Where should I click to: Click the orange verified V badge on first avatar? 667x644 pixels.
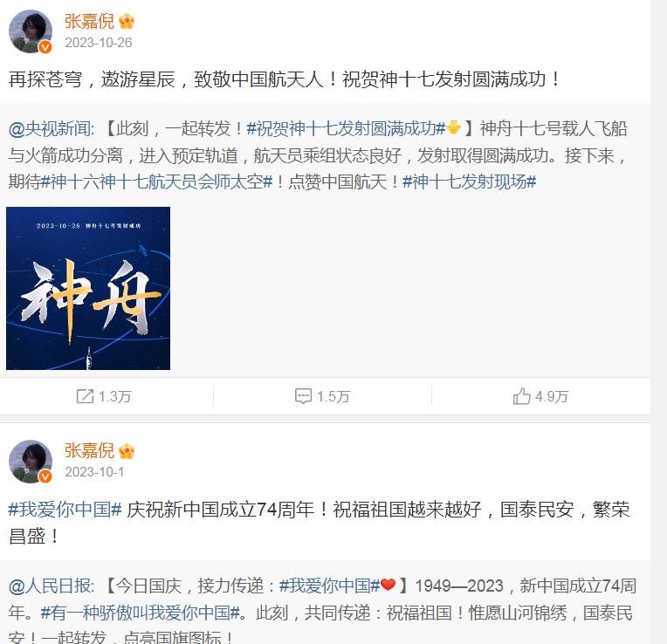pyautogui.click(x=45, y=47)
